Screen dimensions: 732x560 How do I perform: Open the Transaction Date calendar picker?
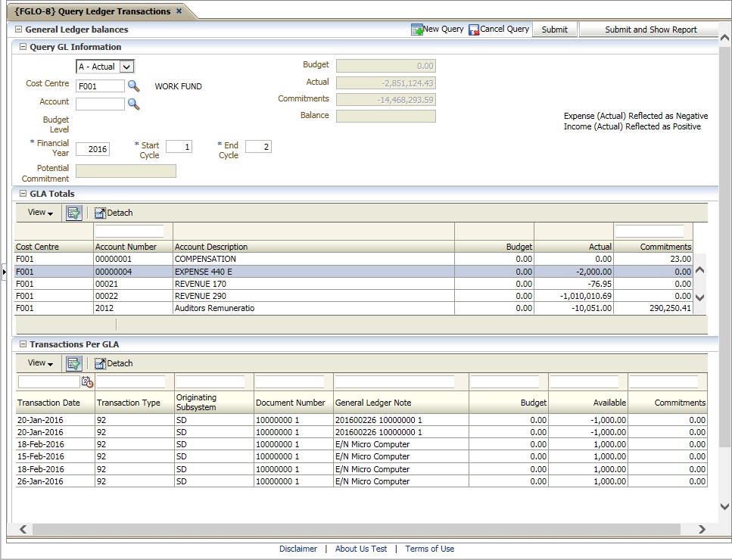click(x=87, y=382)
